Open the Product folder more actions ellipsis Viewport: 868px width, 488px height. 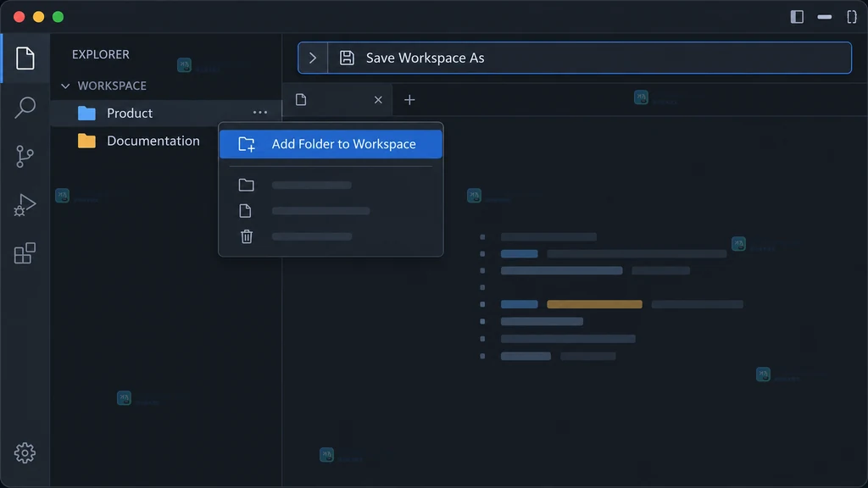coord(260,113)
